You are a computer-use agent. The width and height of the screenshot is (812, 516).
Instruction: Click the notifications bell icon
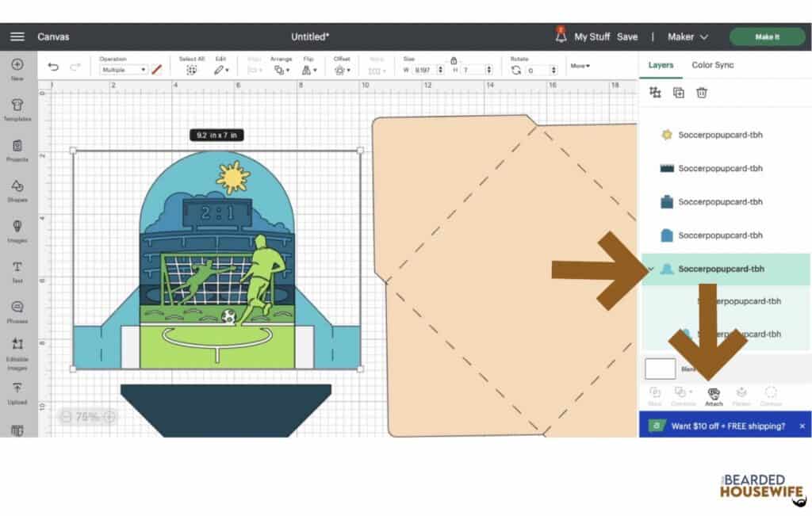(x=561, y=36)
